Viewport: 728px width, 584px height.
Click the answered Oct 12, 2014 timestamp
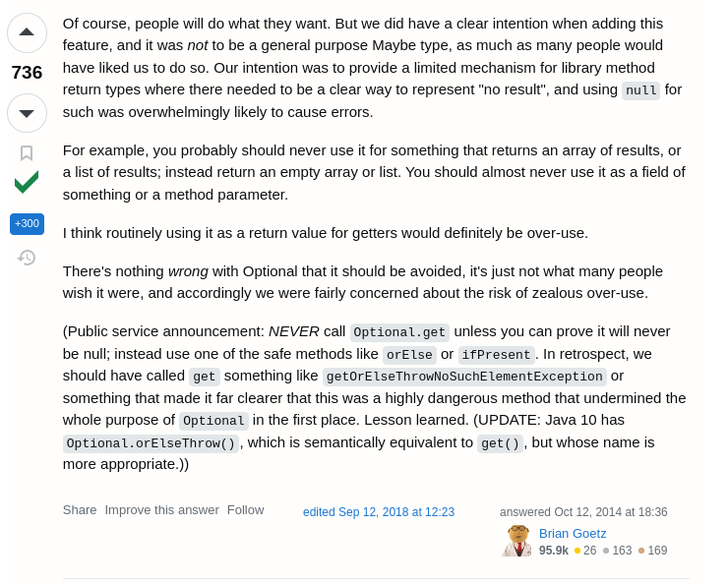(x=583, y=512)
